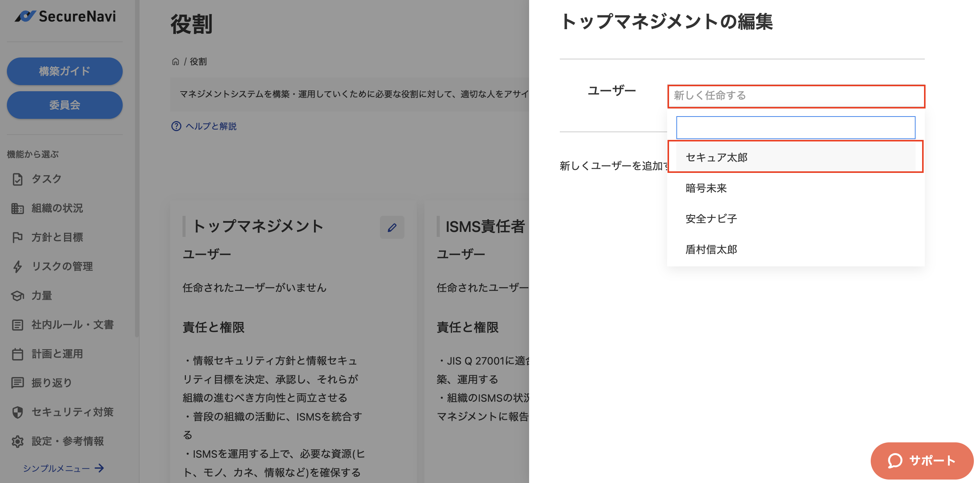Go to 組織の状況 menu item
The image size is (980, 483).
tap(57, 208)
